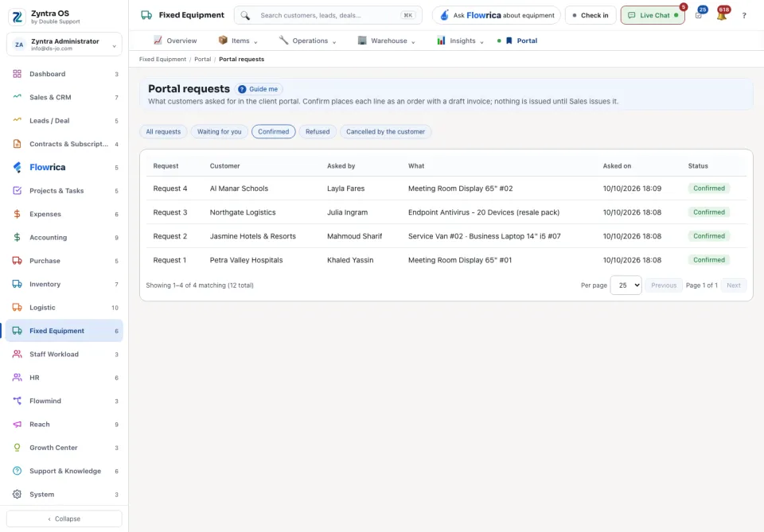This screenshot has width=764, height=532.
Task: Switch to the Overview tab
Action: 175,41
